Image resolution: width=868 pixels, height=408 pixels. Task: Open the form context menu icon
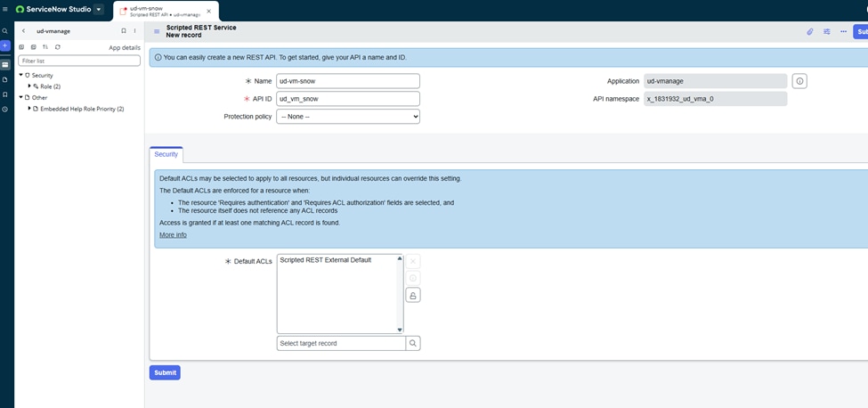click(157, 31)
